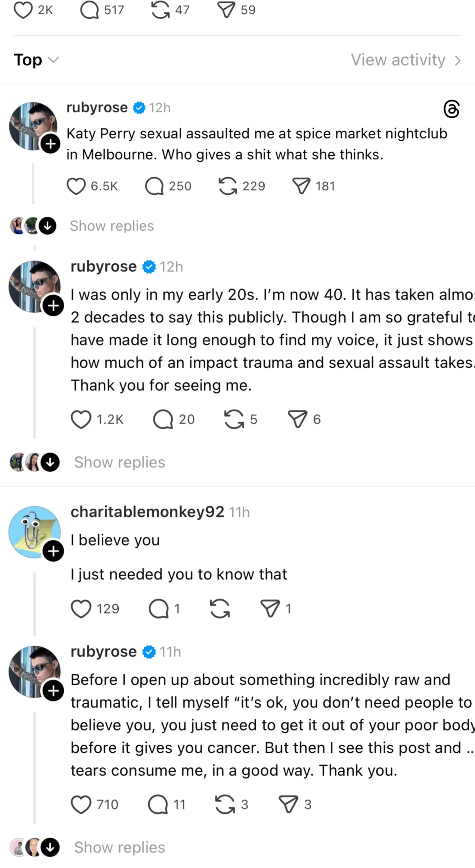Open charitablemonkey92's profile username
This screenshot has height=868, width=475.
(147, 512)
